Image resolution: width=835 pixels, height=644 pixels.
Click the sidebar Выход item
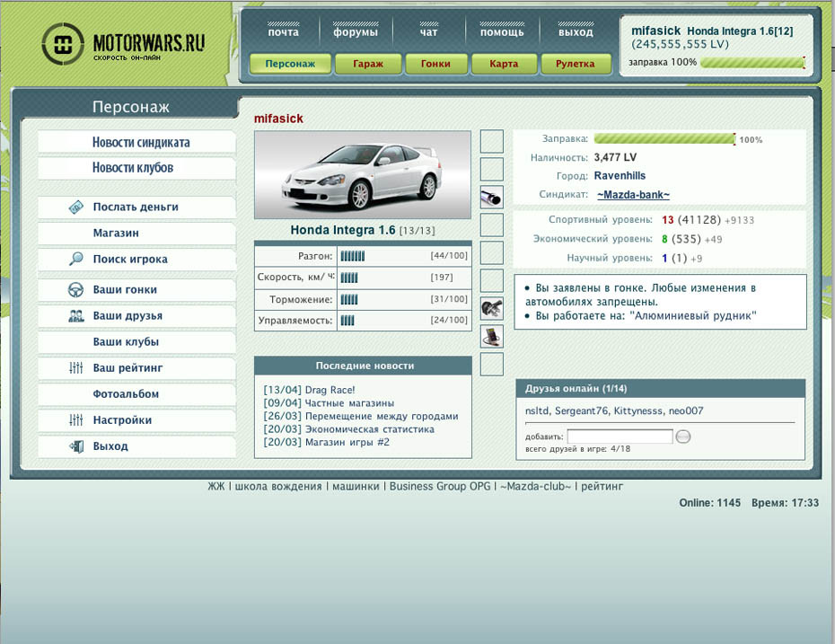136,446
